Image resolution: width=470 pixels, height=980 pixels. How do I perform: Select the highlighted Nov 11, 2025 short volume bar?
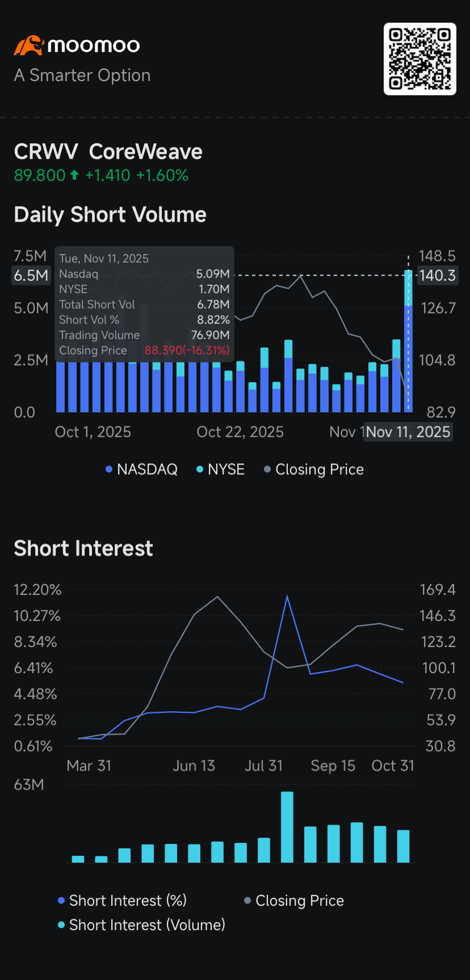(x=408, y=341)
